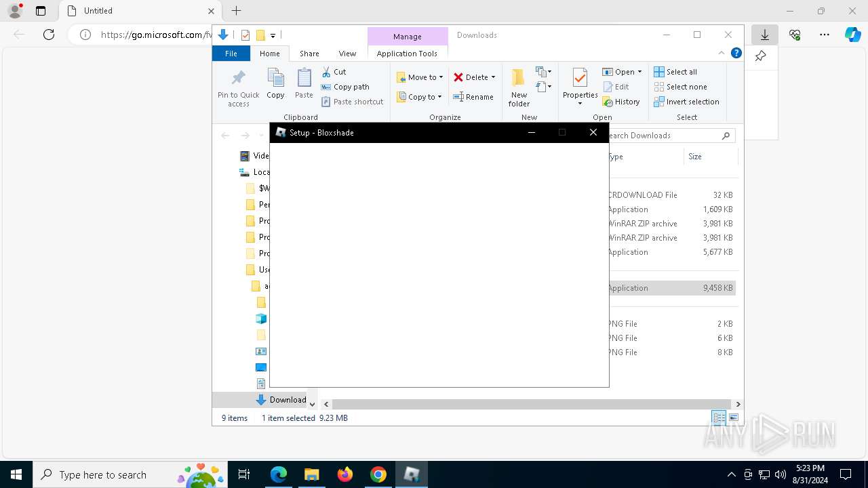Close the Setup - Bloxshade window
The width and height of the screenshot is (868, 488).
coord(593,132)
